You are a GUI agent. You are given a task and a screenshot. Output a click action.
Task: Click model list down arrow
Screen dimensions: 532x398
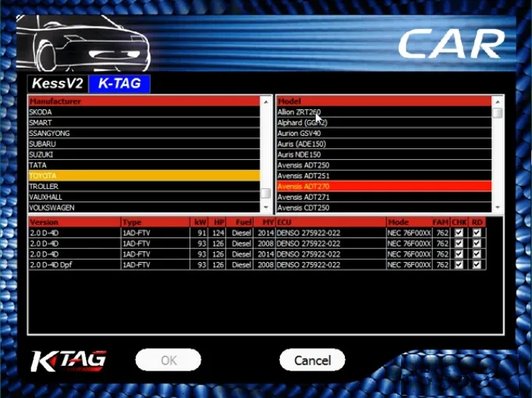click(x=498, y=207)
